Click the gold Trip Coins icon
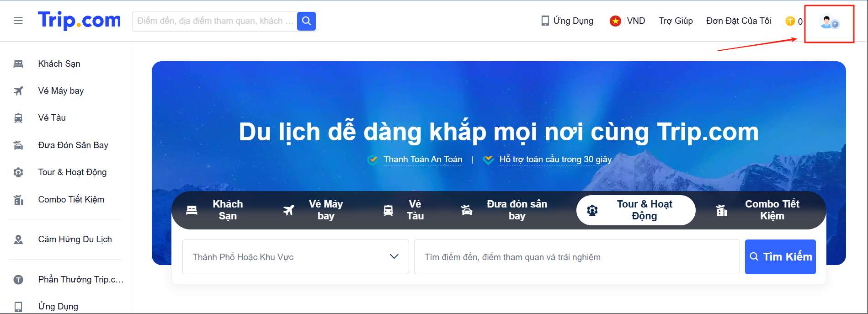This screenshot has width=868, height=314. [x=790, y=21]
